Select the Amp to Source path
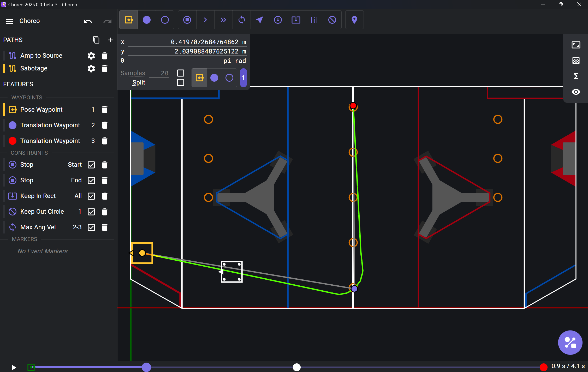The width and height of the screenshot is (588, 372). (x=41, y=56)
